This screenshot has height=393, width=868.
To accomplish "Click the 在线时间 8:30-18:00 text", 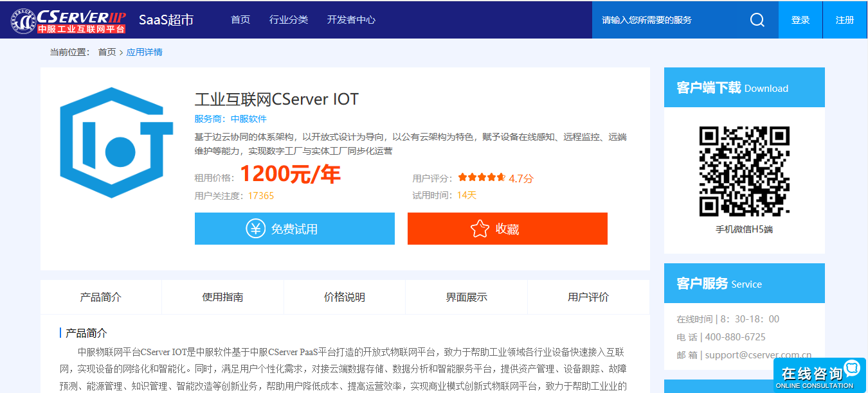I will [x=728, y=319].
